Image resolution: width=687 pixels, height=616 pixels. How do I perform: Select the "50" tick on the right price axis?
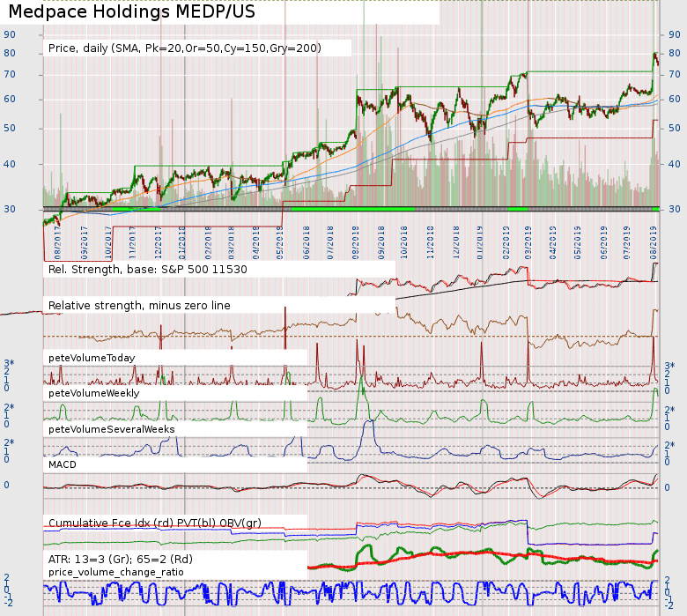pyautogui.click(x=675, y=128)
